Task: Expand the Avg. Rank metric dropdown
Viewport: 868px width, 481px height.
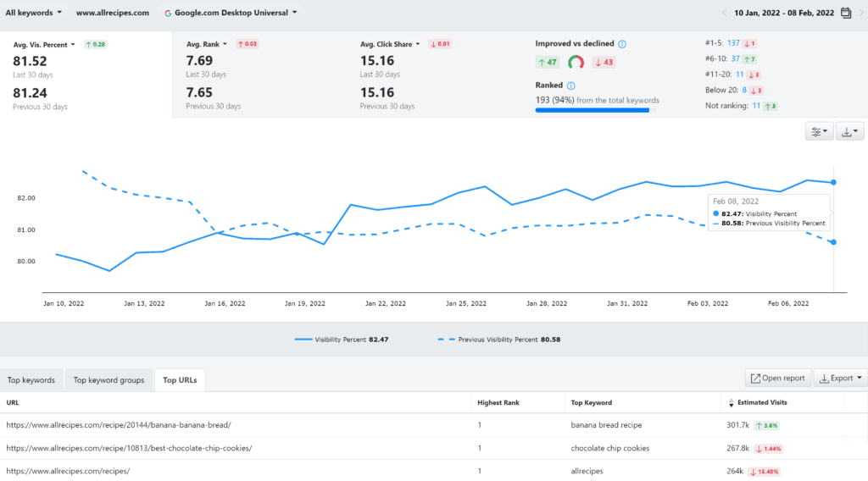Action: (x=207, y=44)
